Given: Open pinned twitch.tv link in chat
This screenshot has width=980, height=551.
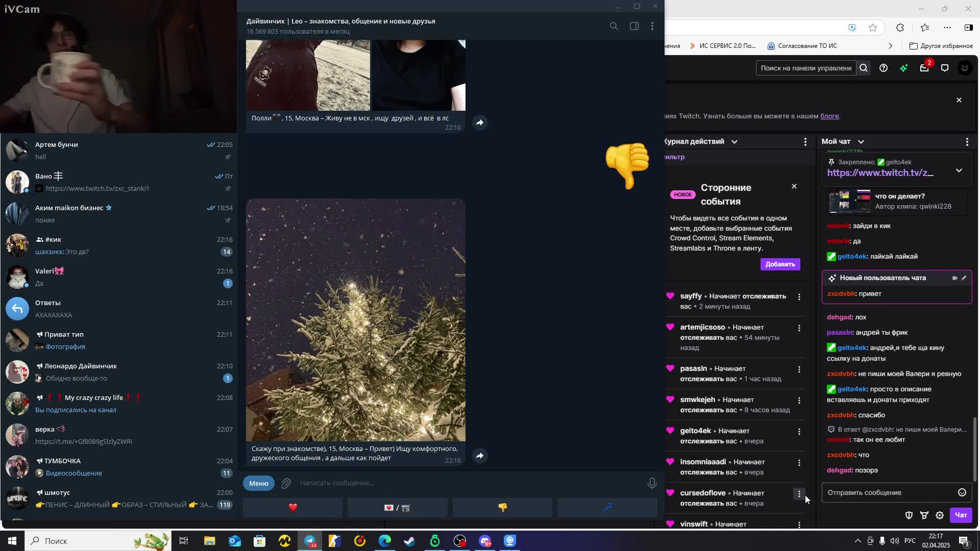Looking at the screenshot, I should [880, 173].
